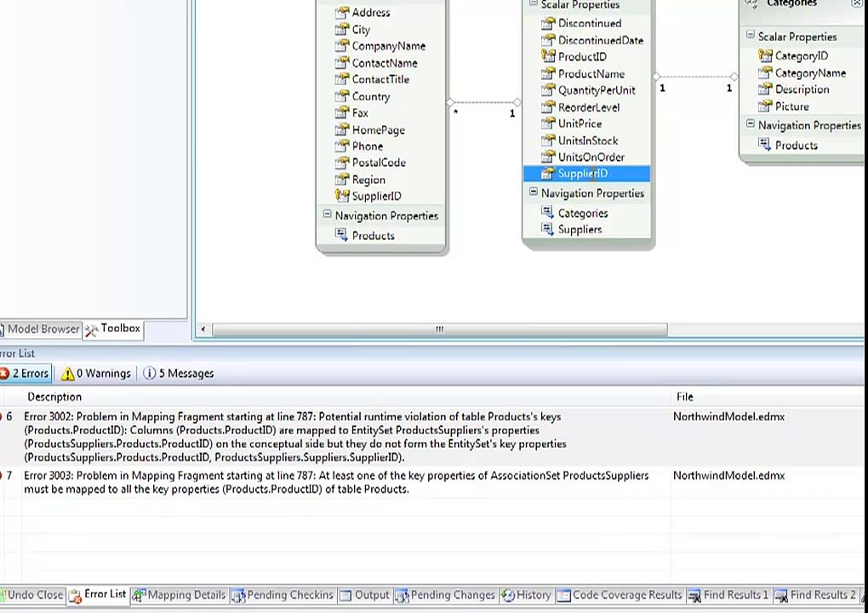Open the Pending Changes tab
Screen dimensions: 868x613
[x=446, y=595]
